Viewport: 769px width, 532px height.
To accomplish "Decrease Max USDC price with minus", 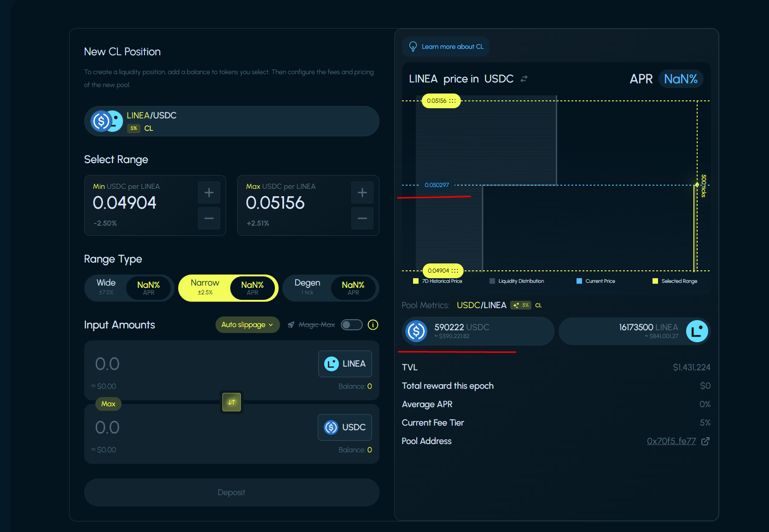I will pos(362,218).
